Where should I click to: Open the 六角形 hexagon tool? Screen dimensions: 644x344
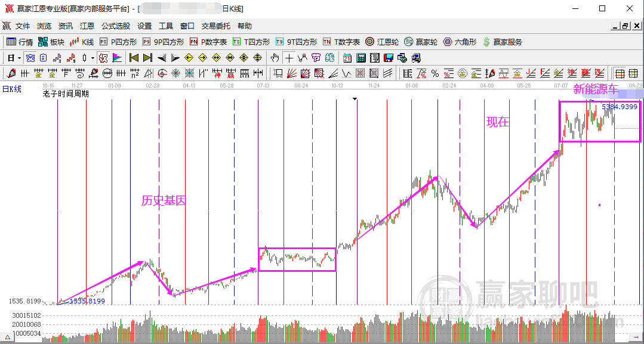pos(460,42)
